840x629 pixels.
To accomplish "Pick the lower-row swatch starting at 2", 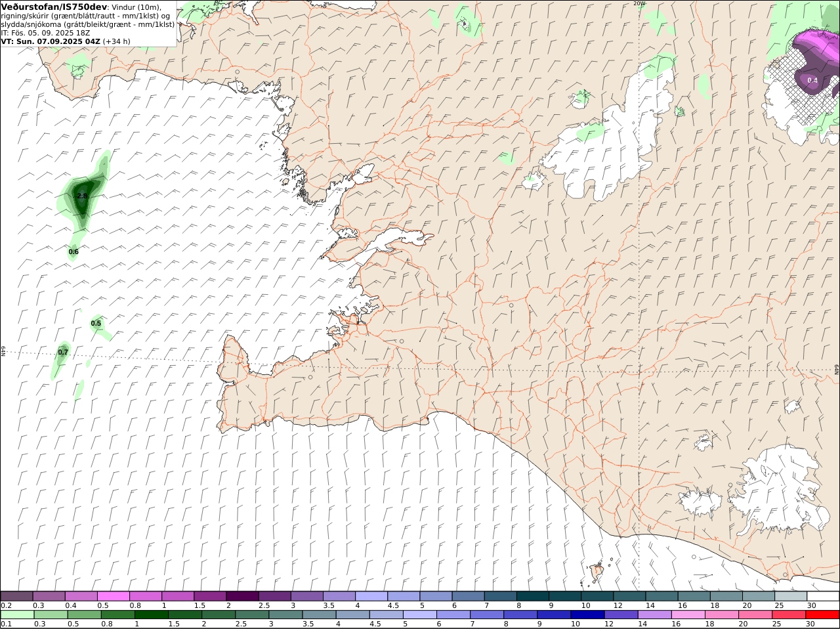I will click(219, 615).
